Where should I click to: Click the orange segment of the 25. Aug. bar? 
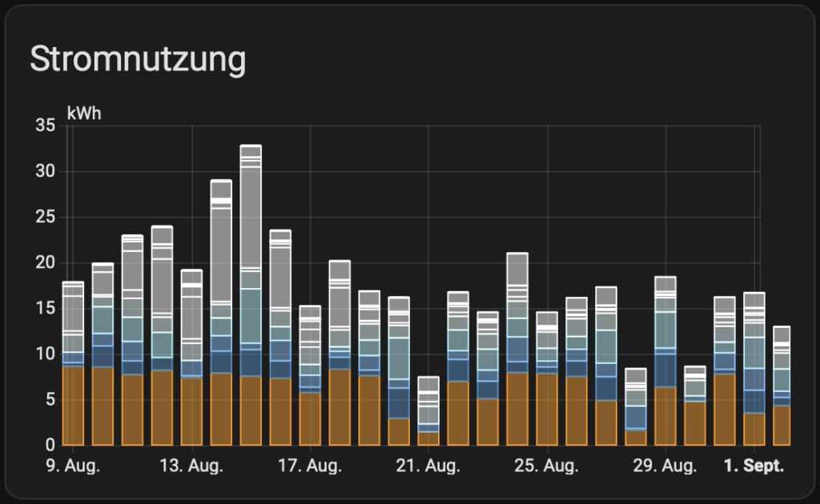(x=547, y=409)
